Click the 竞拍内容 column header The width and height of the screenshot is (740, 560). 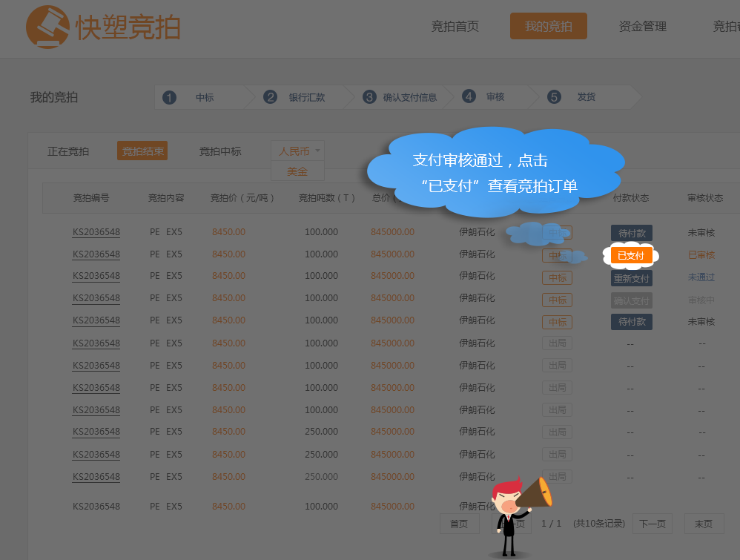pos(166,198)
